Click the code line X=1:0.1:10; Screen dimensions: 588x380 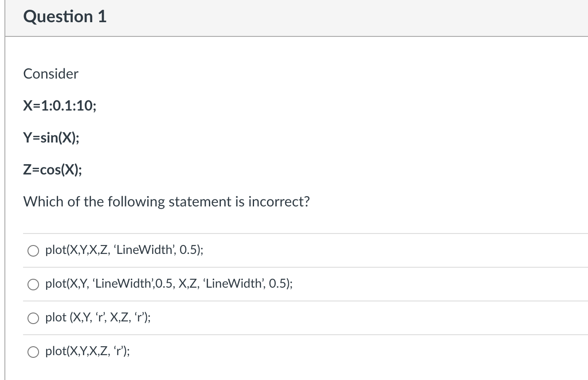click(59, 106)
